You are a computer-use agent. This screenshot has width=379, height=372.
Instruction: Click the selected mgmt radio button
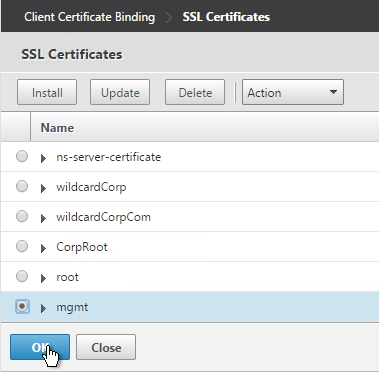click(22, 306)
